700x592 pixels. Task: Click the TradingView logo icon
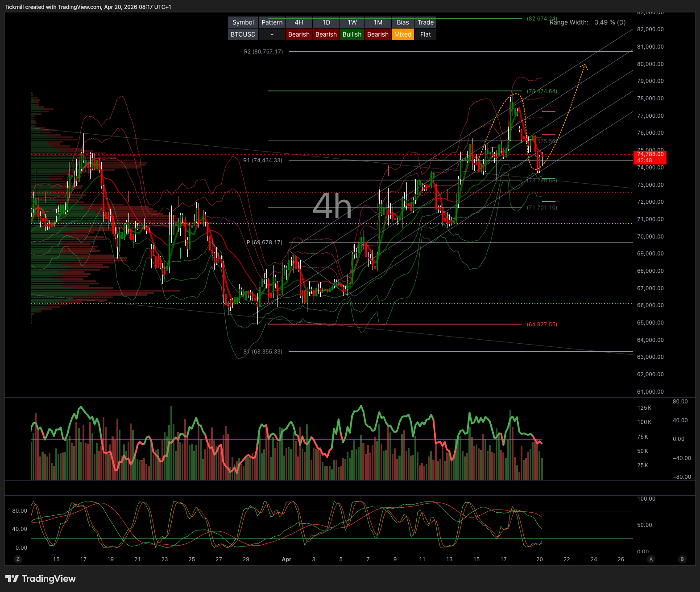(x=12, y=579)
